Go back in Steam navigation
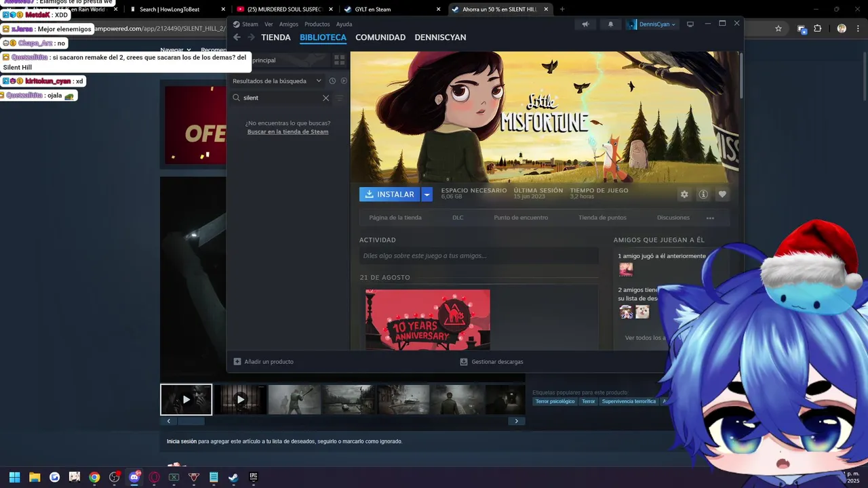Screen dimensions: 868x488 coord(237,37)
